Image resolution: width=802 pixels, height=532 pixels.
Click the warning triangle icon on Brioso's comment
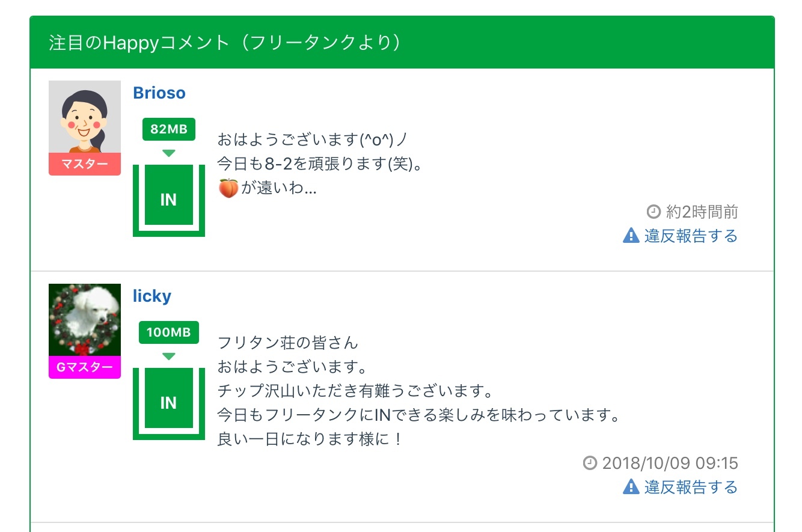631,236
